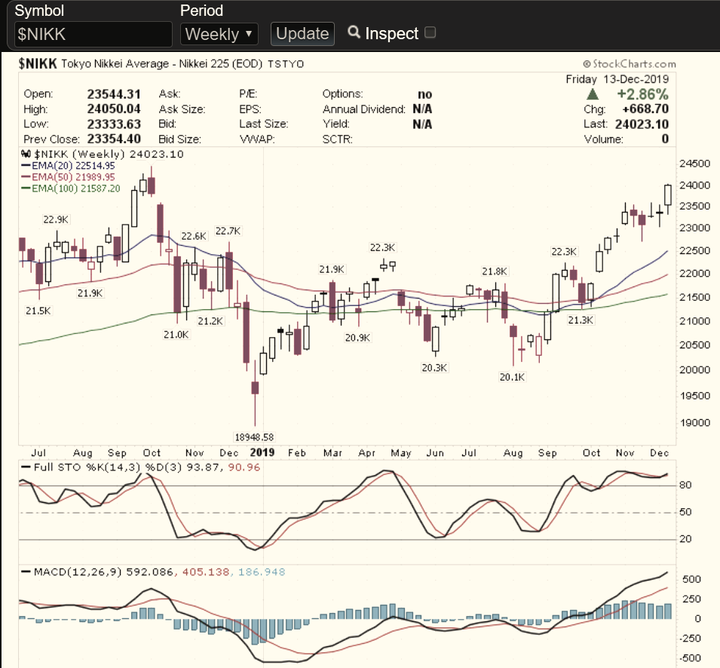Screen dimensions: 720x668
Task: Click the 22.3K annotation near May
Action: pyautogui.click(x=382, y=248)
